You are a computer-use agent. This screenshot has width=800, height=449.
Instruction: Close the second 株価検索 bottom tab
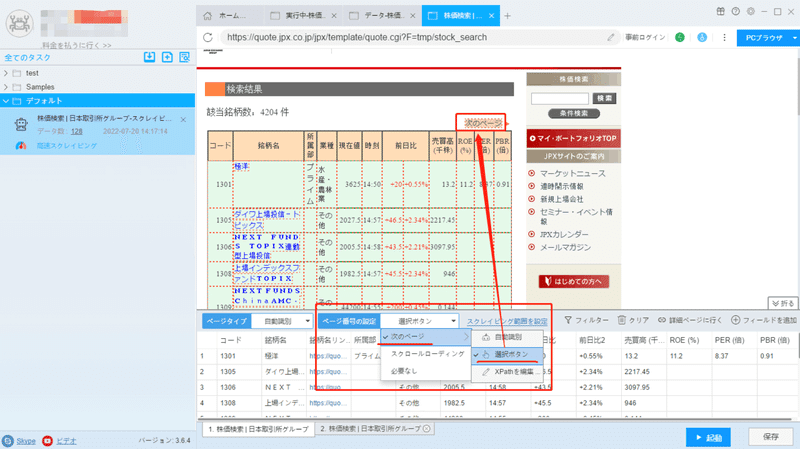point(427,429)
